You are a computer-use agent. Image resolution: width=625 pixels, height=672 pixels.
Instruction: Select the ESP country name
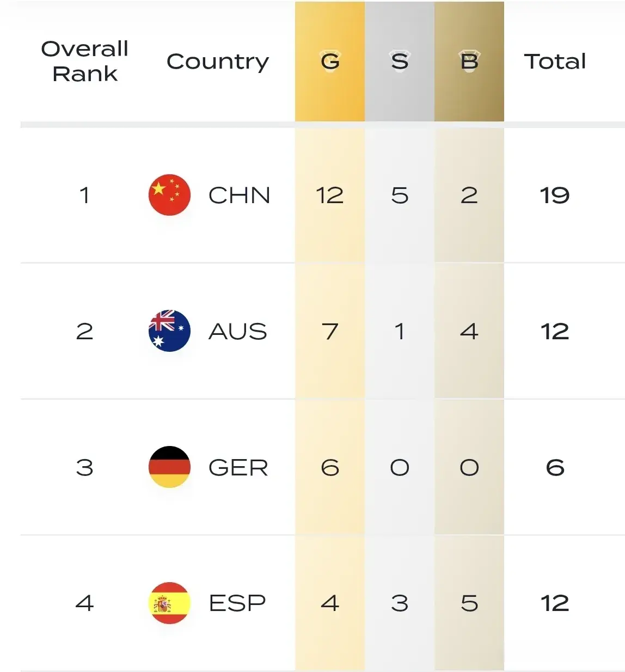(237, 603)
